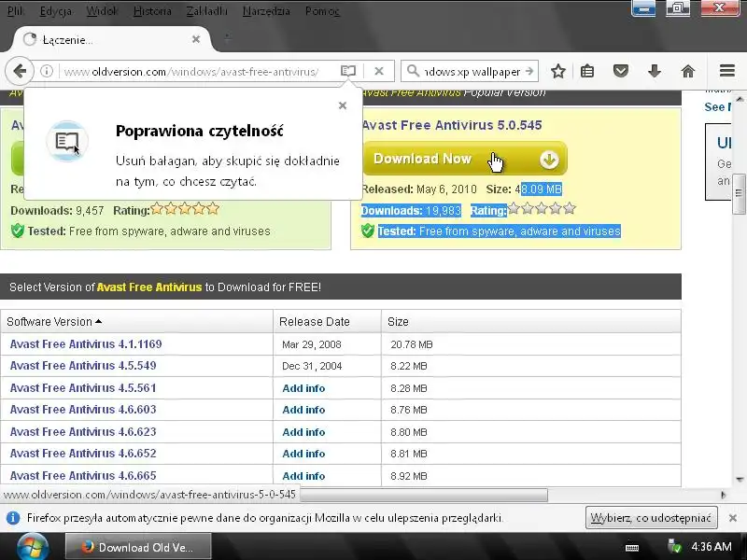Open Avast Free Antivirus 5.0.545 title link
The height and width of the screenshot is (560, 747).
[x=452, y=125]
